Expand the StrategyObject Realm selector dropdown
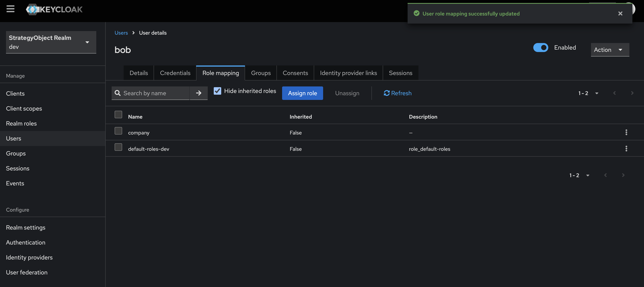 click(51, 42)
